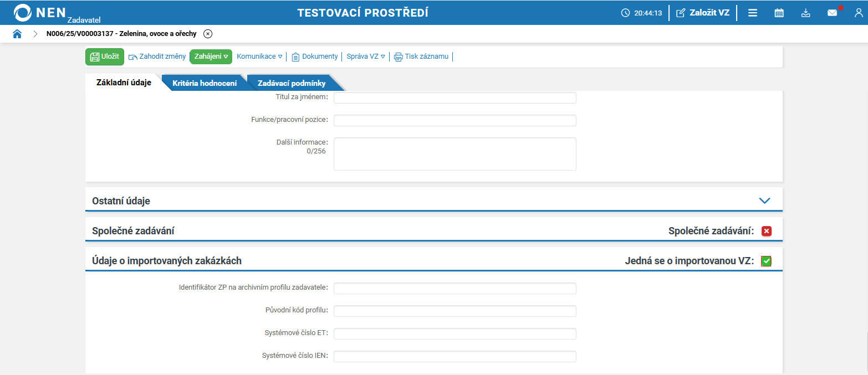
Task: Click the home icon in breadcrumb
Action: (17, 34)
